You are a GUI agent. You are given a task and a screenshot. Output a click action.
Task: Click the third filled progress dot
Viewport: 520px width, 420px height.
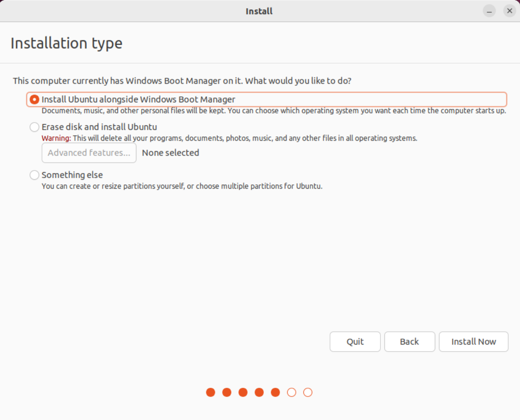point(243,393)
